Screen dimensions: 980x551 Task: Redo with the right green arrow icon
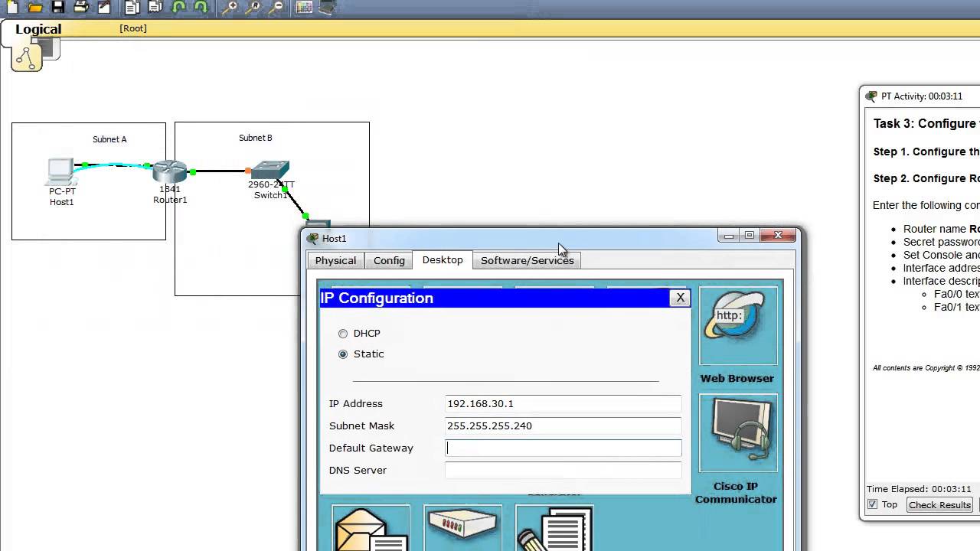[201, 8]
